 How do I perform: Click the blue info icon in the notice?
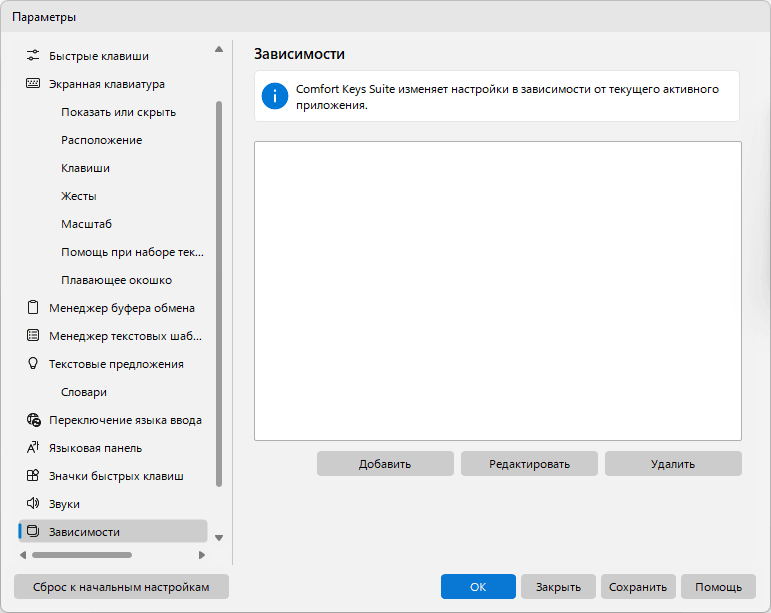coord(275,96)
